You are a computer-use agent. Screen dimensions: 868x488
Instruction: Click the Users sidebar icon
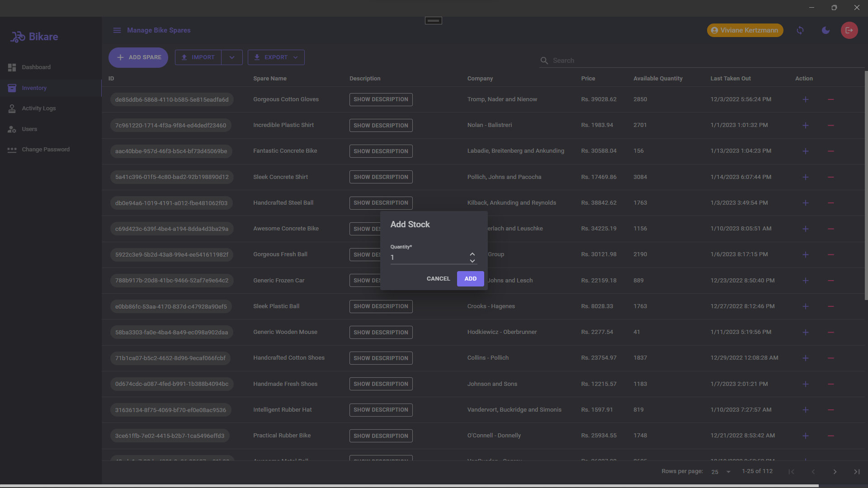tap(12, 129)
